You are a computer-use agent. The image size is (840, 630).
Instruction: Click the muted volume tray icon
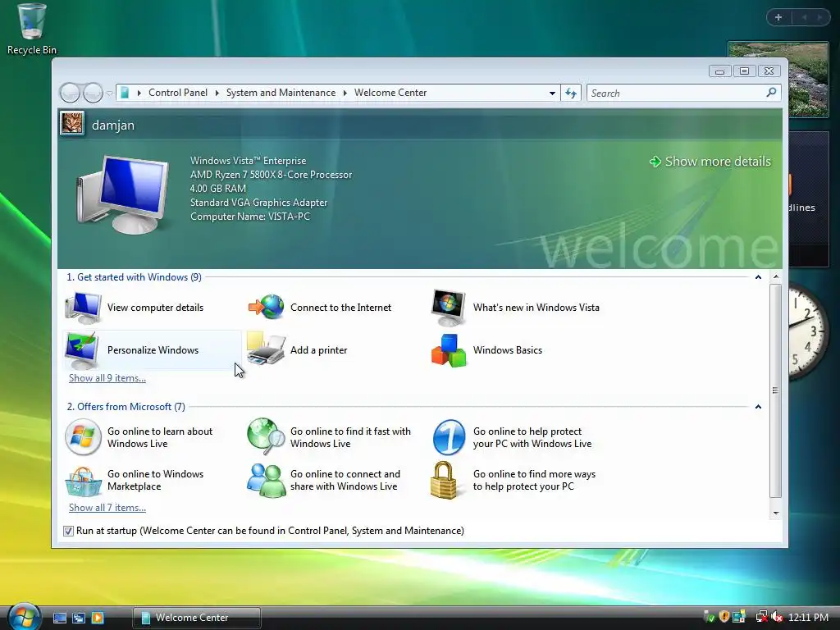[x=776, y=618]
